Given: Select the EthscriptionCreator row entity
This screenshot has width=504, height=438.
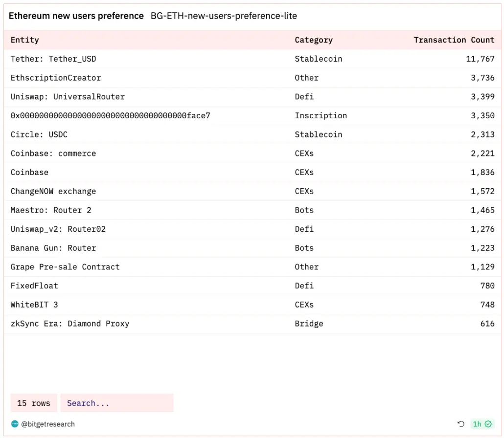Looking at the screenshot, I should [56, 78].
